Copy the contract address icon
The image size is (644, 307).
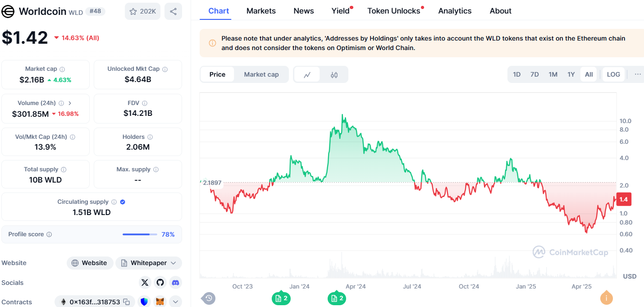[x=127, y=302]
